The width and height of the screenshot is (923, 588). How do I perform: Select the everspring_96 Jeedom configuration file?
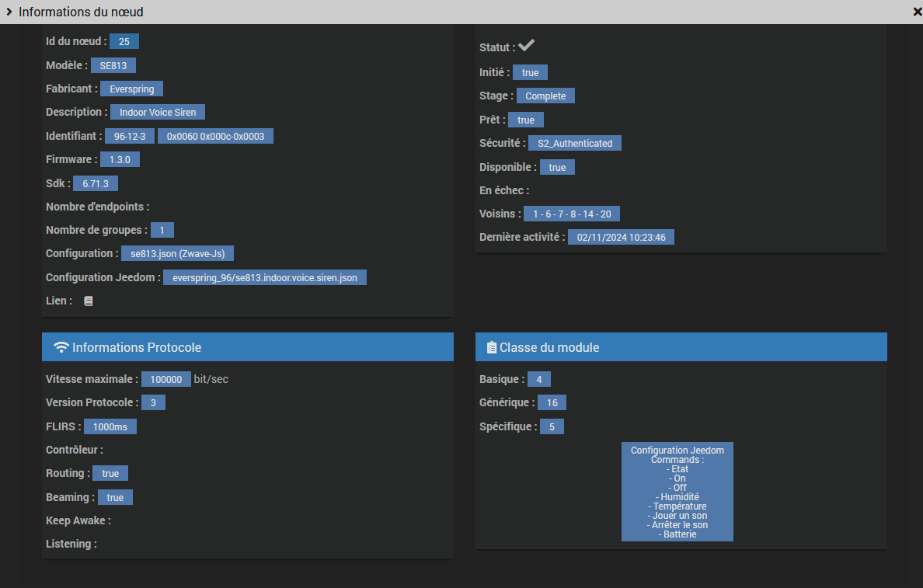[x=265, y=277]
